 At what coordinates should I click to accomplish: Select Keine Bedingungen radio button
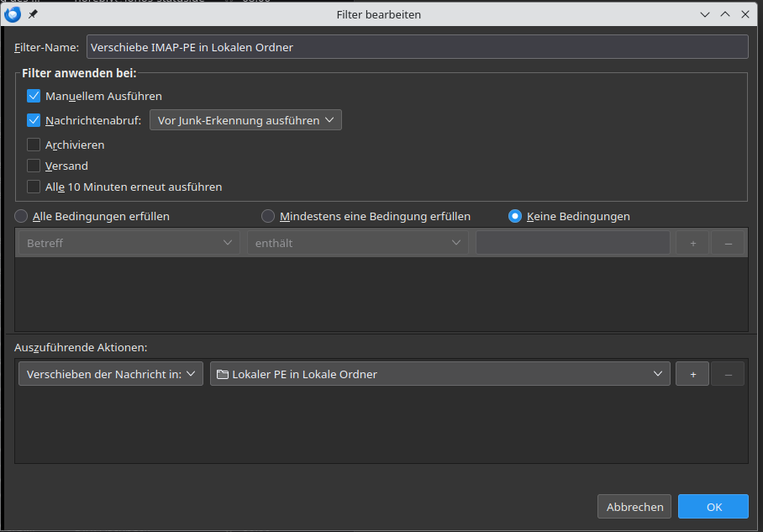click(x=515, y=216)
